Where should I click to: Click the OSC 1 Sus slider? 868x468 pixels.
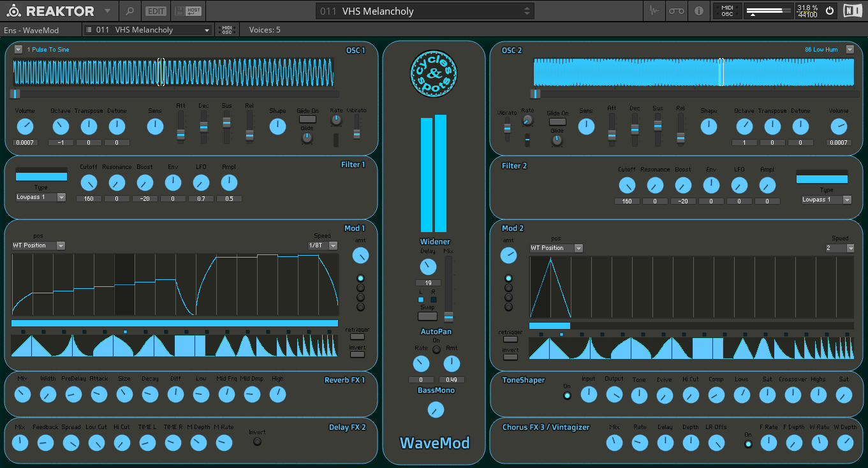(x=226, y=128)
